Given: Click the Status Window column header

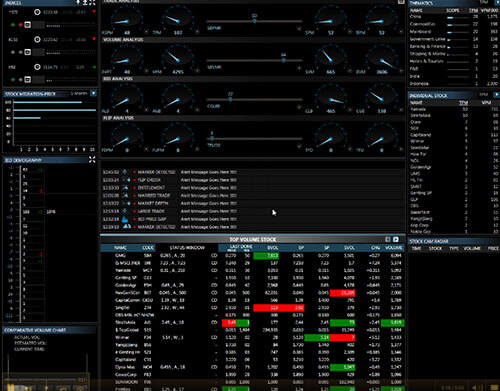Looking at the screenshot, I should click(187, 248).
